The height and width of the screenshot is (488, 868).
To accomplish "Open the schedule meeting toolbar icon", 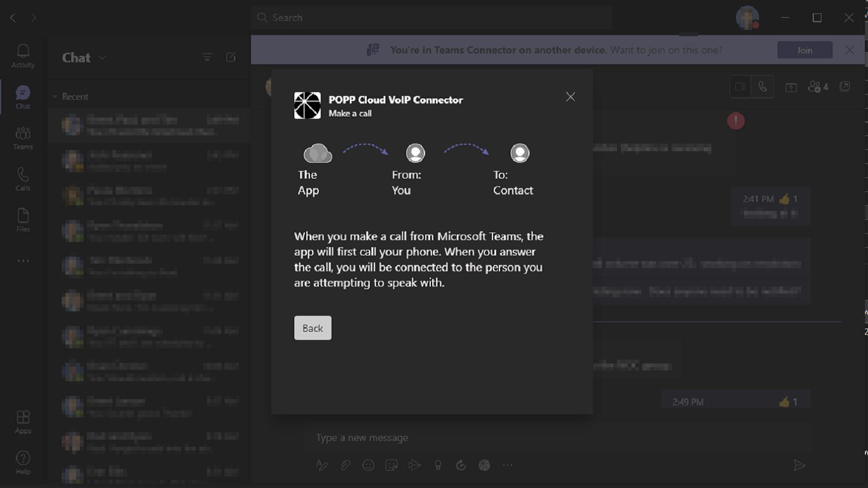I will (414, 466).
